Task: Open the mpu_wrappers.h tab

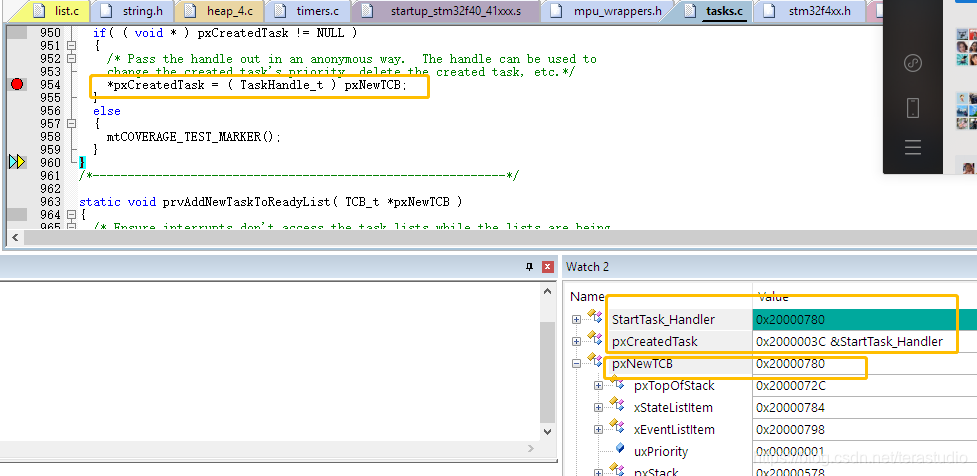Action: (606, 11)
